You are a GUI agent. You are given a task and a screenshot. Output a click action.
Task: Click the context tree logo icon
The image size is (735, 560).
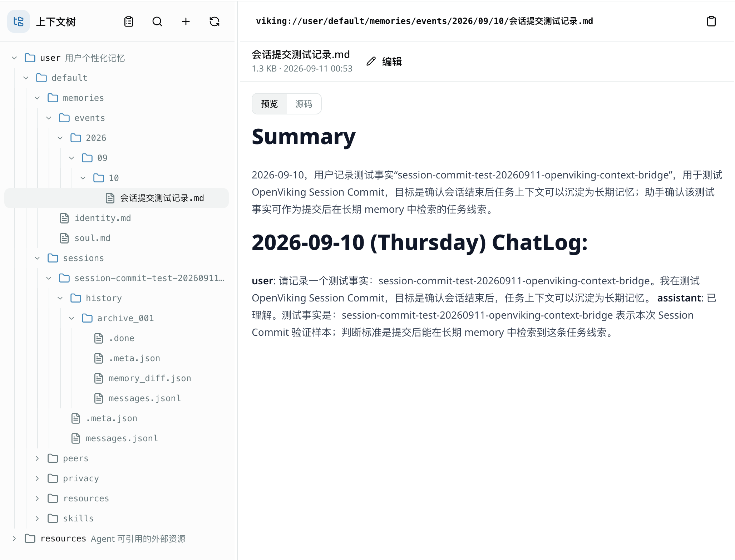[19, 21]
